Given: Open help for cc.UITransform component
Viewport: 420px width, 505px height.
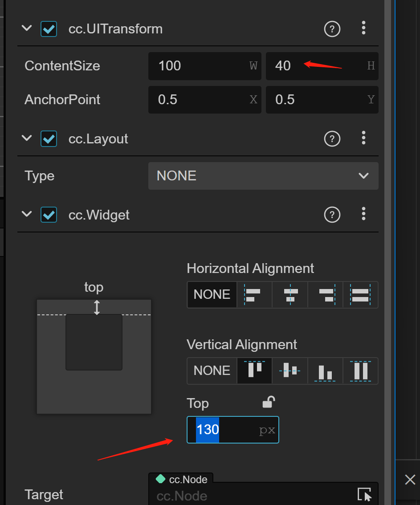Looking at the screenshot, I should tap(332, 29).
